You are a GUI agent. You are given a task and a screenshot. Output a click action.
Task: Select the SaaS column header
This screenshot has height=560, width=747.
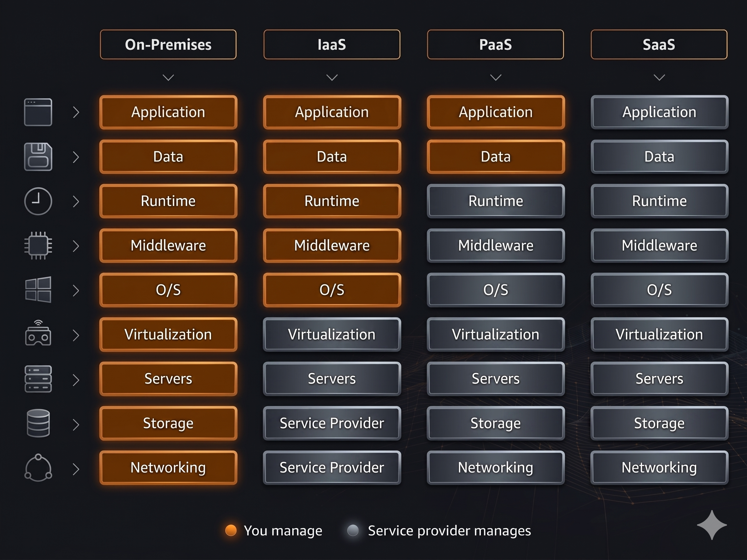pos(659,45)
